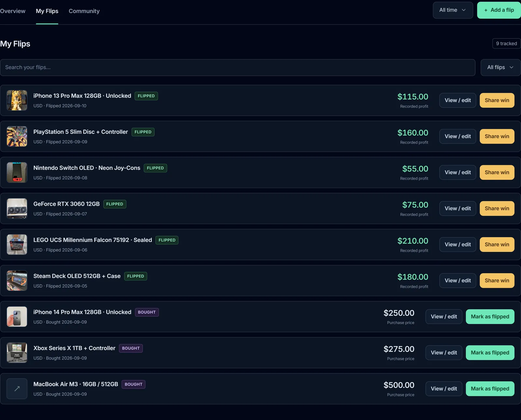521x420 pixels.
Task: Go to the Community tab
Action: (x=84, y=11)
